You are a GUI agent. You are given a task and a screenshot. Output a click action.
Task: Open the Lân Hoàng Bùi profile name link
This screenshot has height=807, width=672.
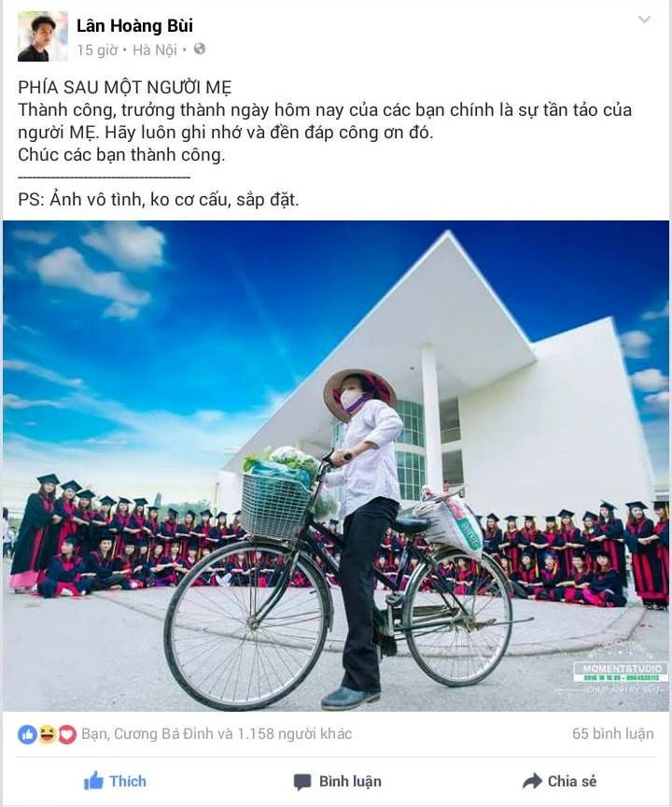click(134, 26)
